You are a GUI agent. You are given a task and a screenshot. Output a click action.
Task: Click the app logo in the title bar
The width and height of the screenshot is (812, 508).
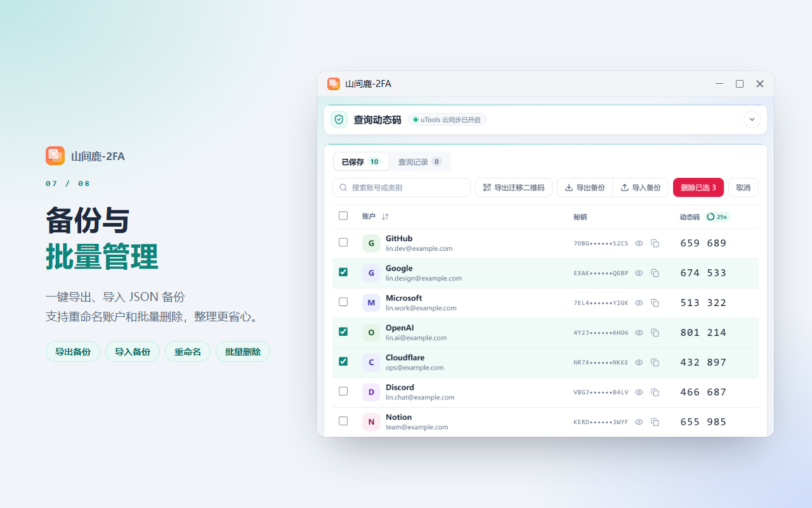coord(334,84)
